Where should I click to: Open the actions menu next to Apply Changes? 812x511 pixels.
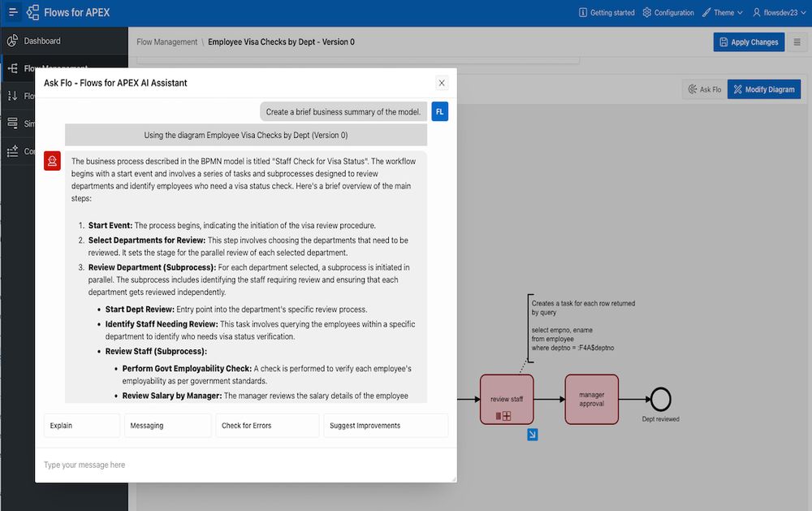pos(797,42)
